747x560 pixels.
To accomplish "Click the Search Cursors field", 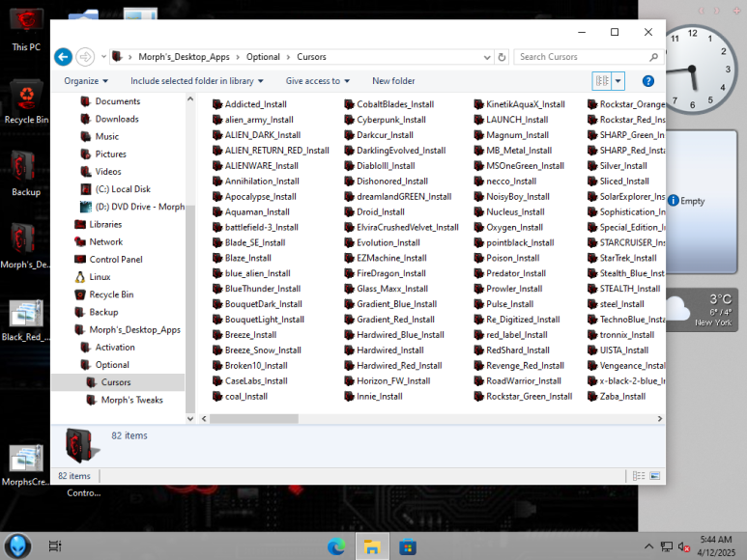I will point(582,57).
